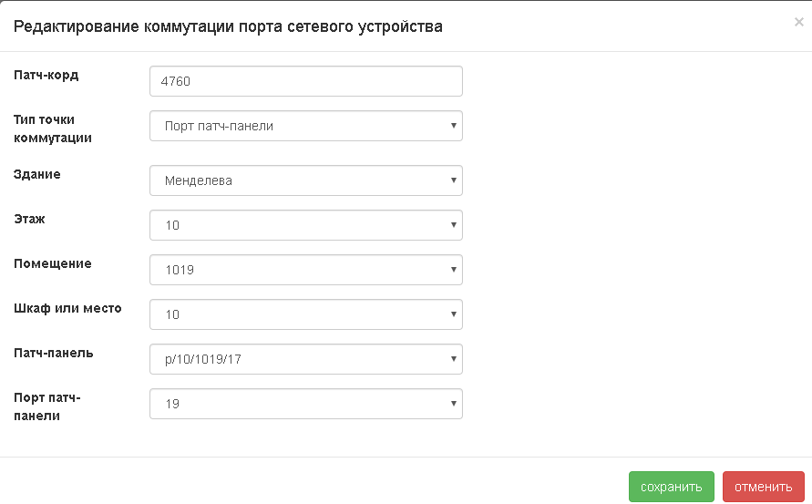The image size is (812, 504).
Task: Click the Патч-корд input field containing 4760
Action: pos(305,81)
